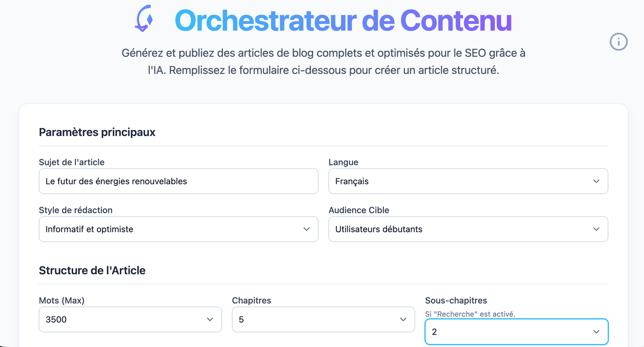Open the Chapitres dropdown showing 5
644x347 pixels.
point(323,319)
